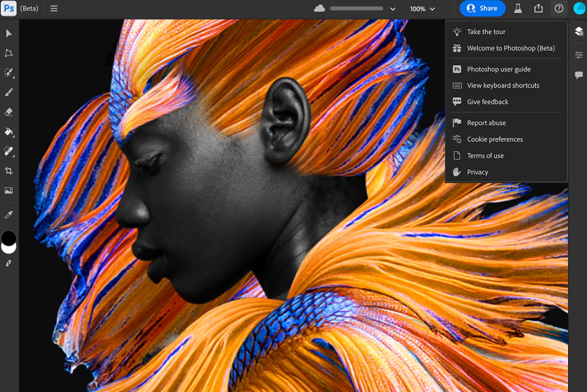587x392 pixels.
Task: Select the Transform tool
Action: (x=9, y=53)
